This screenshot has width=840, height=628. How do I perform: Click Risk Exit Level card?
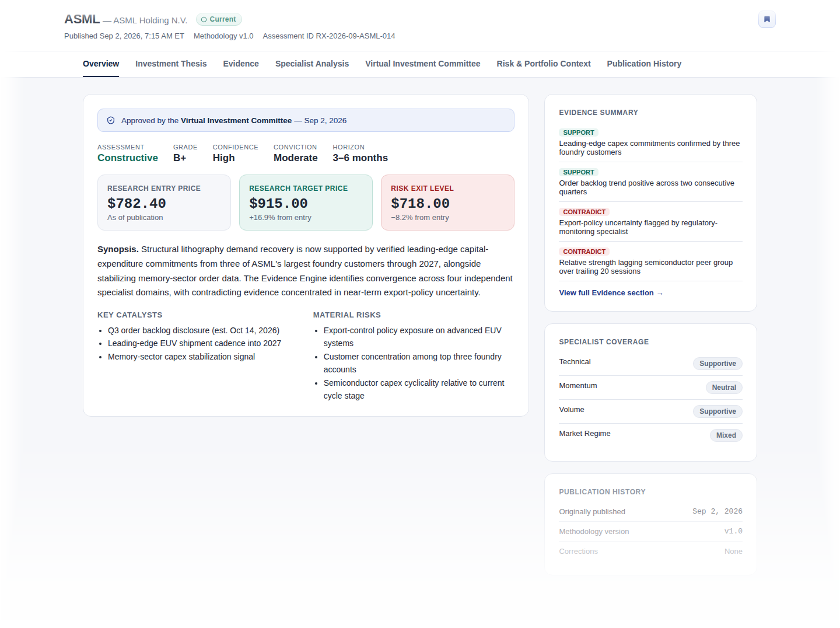click(x=447, y=203)
